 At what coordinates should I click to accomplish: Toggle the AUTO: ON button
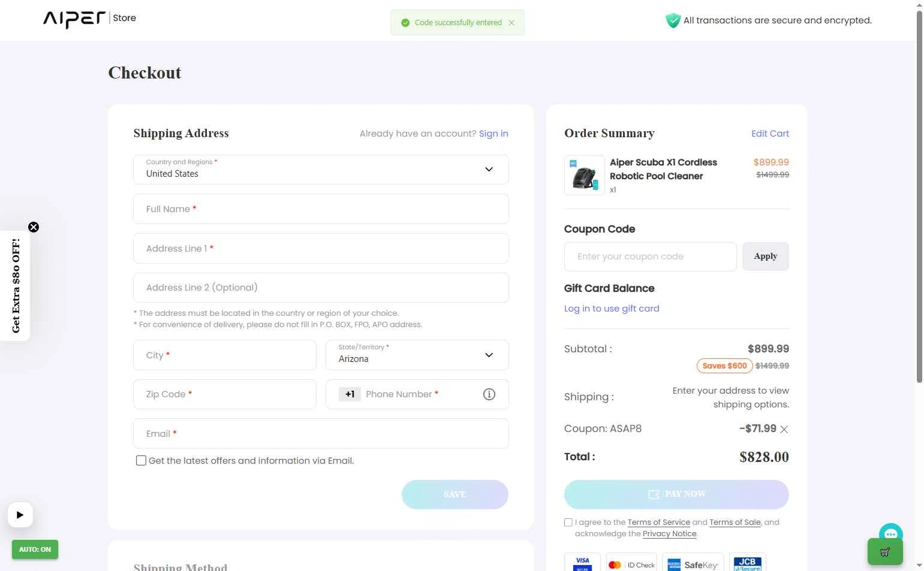tap(35, 549)
